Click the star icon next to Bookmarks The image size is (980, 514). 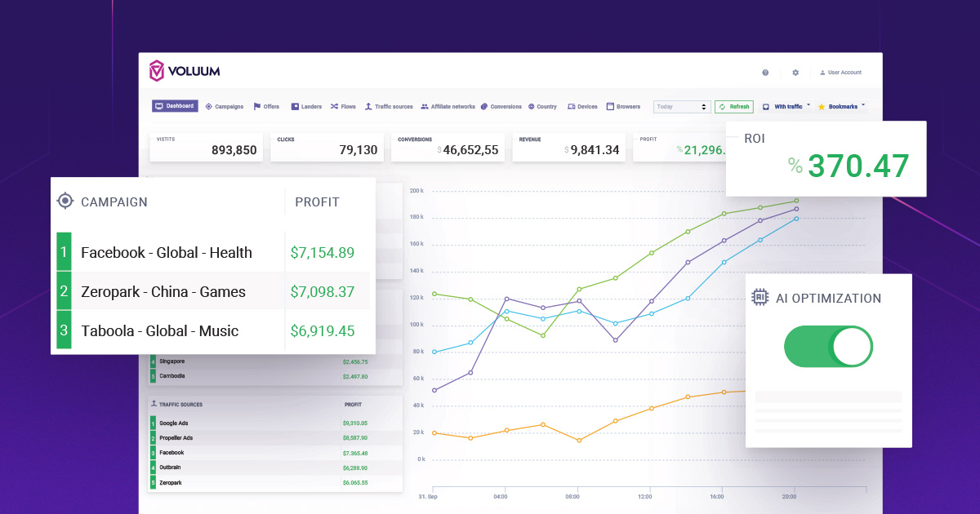tap(822, 107)
